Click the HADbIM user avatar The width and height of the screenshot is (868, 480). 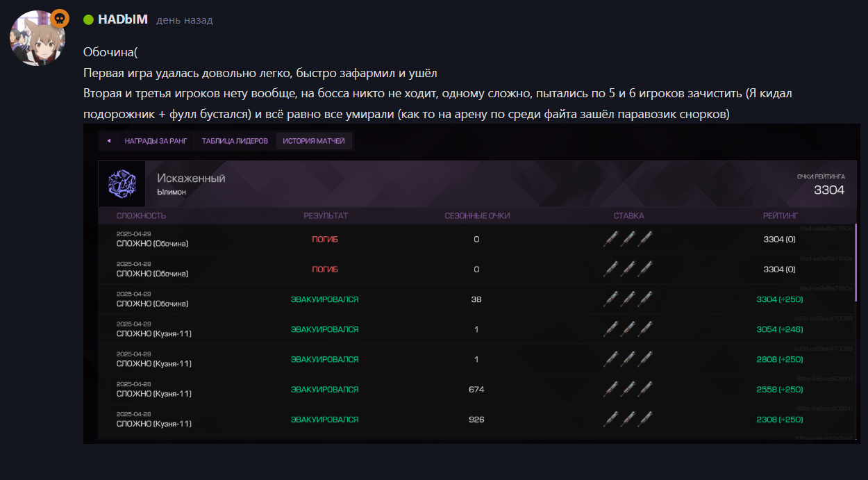(37, 38)
